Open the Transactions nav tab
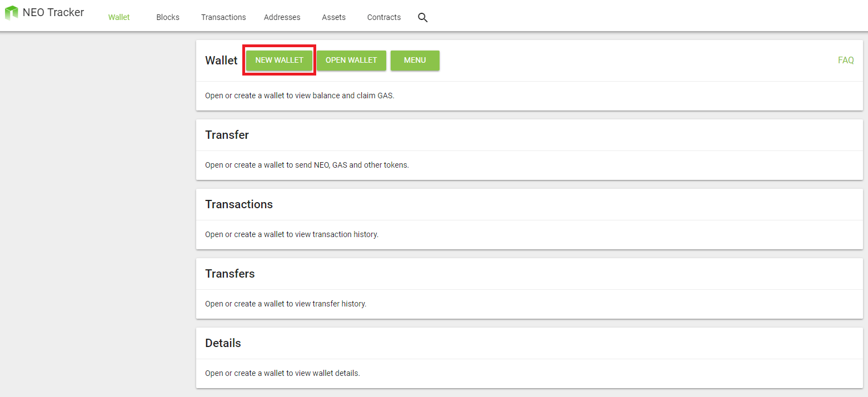 coord(223,17)
